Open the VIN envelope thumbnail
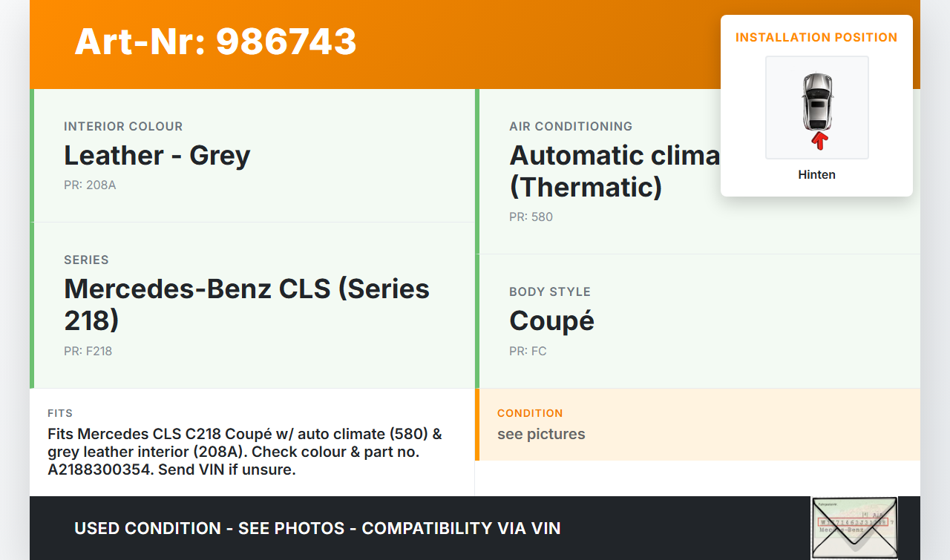The width and height of the screenshot is (950, 560). pos(854,527)
